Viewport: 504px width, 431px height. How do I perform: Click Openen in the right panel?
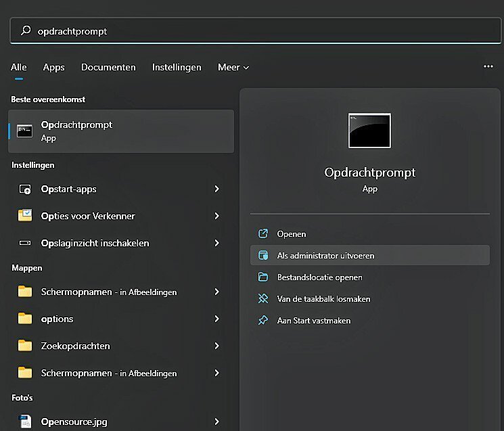[x=292, y=234]
